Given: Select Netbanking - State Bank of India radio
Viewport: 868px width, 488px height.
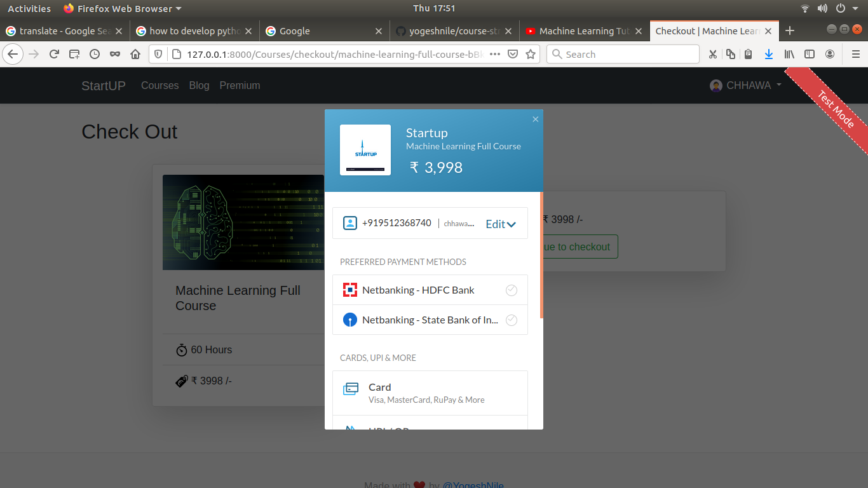Looking at the screenshot, I should pos(512,320).
